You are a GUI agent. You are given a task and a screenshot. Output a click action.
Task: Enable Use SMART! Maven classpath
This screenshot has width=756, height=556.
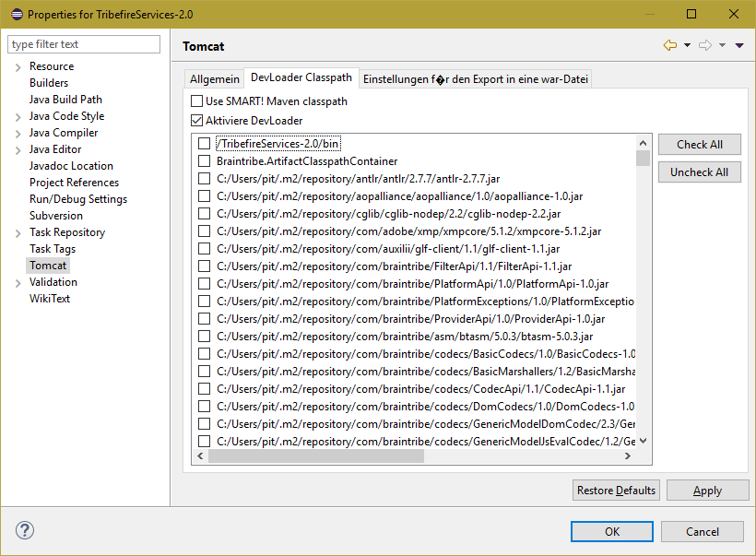pos(196,101)
